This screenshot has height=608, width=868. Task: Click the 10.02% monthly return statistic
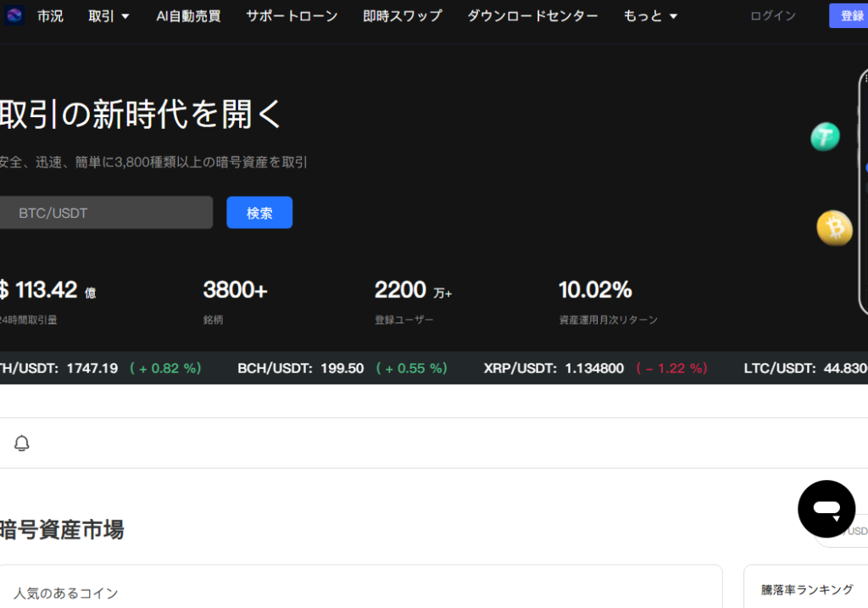tap(608, 301)
